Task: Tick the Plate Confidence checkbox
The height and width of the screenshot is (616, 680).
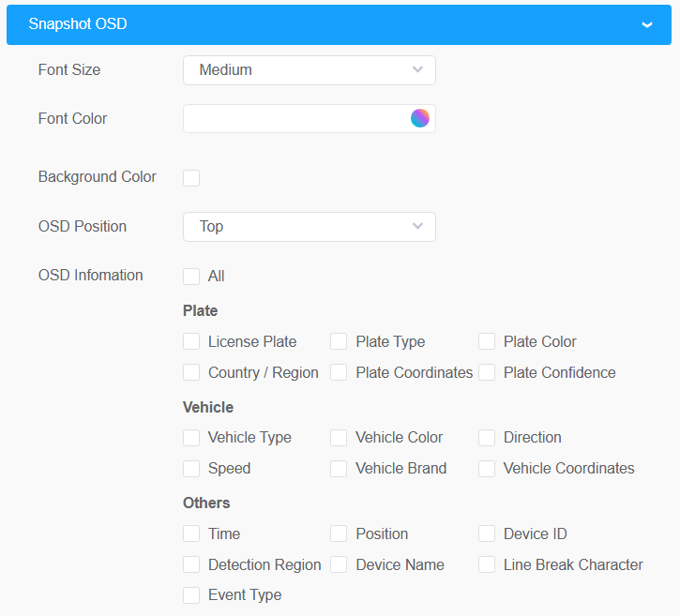Action: click(x=487, y=372)
